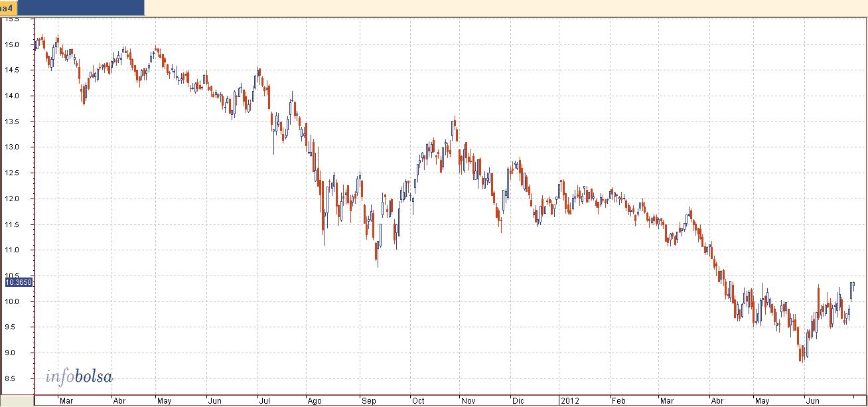
Task: Click the Jun label right before Jul
Action: tap(215, 401)
